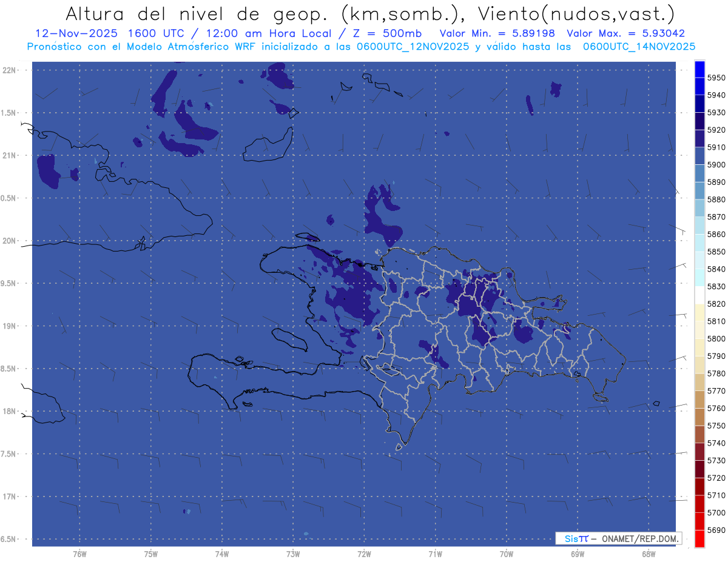
Task: Click the '5840' color scale value
Action: [x=716, y=269]
